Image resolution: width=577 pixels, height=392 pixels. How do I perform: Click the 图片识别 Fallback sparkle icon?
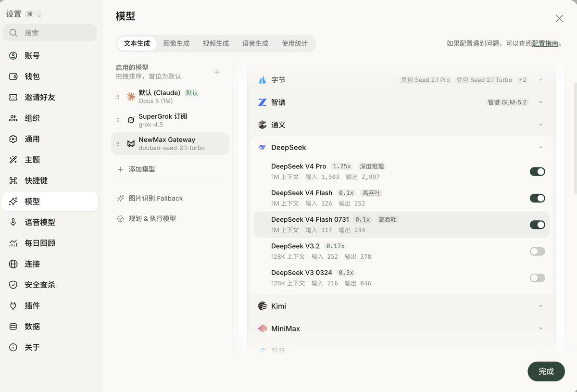point(121,198)
